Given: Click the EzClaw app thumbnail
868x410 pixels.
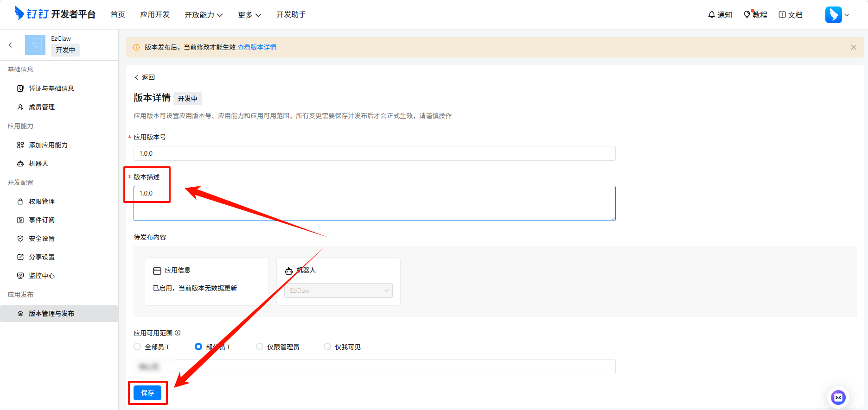Looking at the screenshot, I should tap(35, 45).
